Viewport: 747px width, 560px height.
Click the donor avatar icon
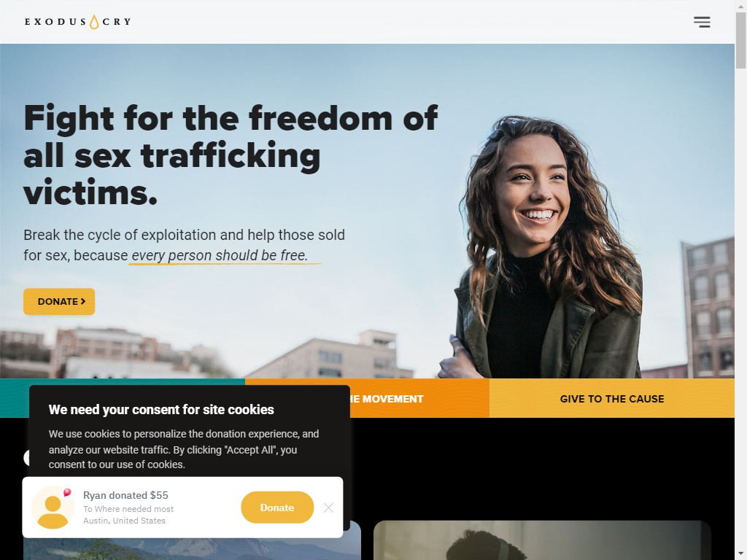click(53, 507)
